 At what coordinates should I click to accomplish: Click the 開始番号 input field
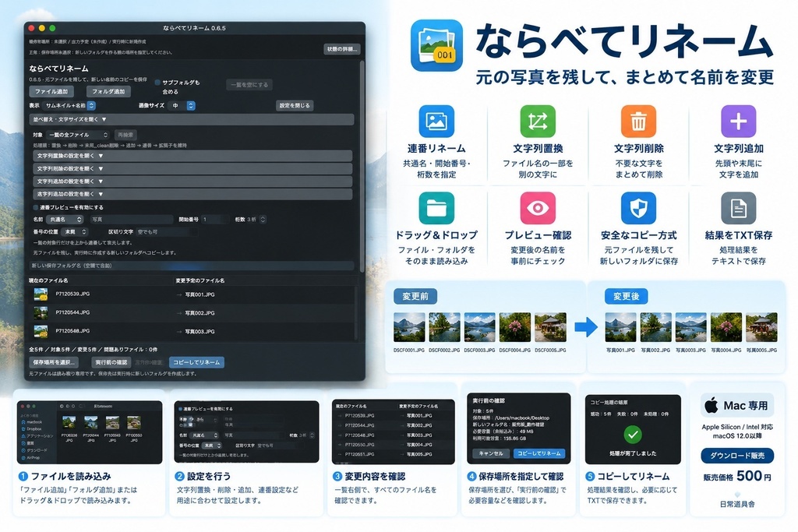tap(215, 219)
